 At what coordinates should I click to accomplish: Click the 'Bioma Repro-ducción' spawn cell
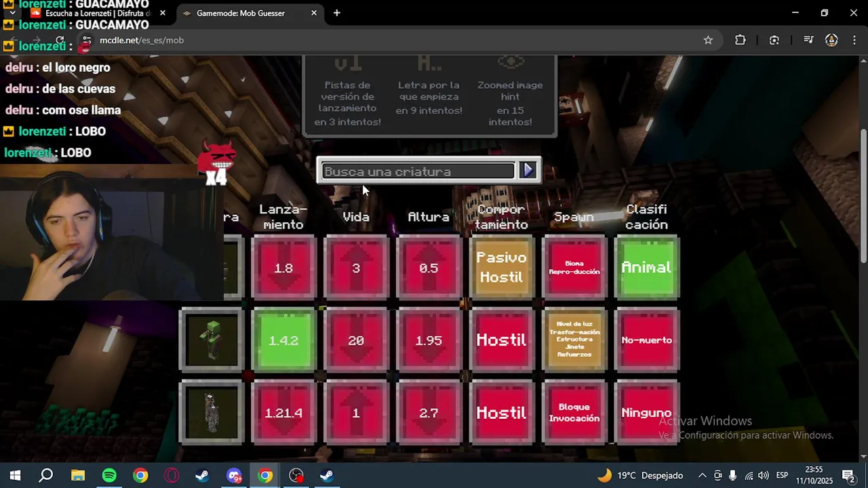coord(574,268)
